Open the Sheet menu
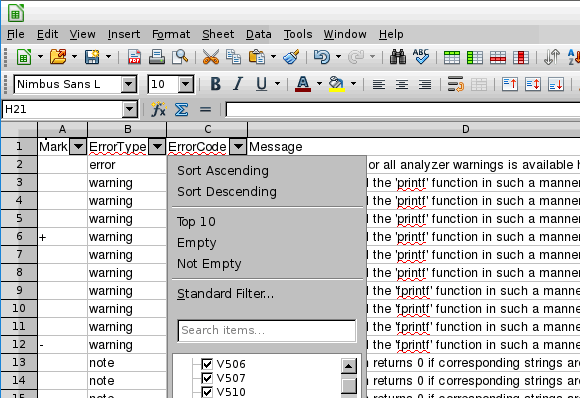The width and height of the screenshot is (580, 398). tap(218, 34)
